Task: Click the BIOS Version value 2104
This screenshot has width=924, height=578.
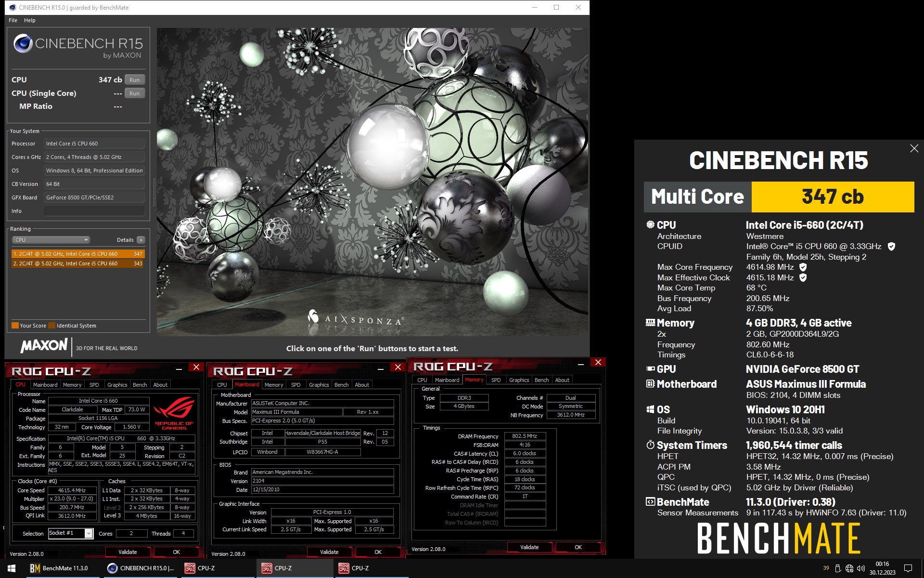Action: click(322, 481)
